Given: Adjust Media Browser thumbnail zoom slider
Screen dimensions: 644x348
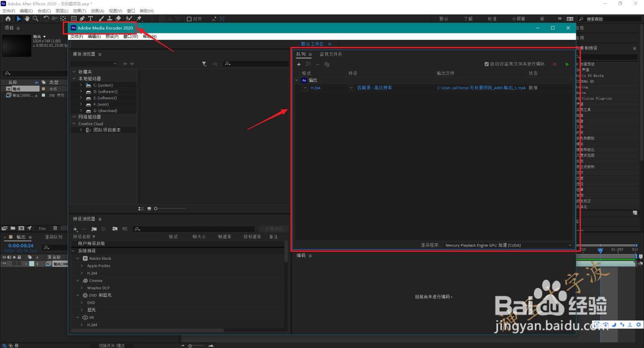Looking at the screenshot, I should pyautogui.click(x=170, y=209).
